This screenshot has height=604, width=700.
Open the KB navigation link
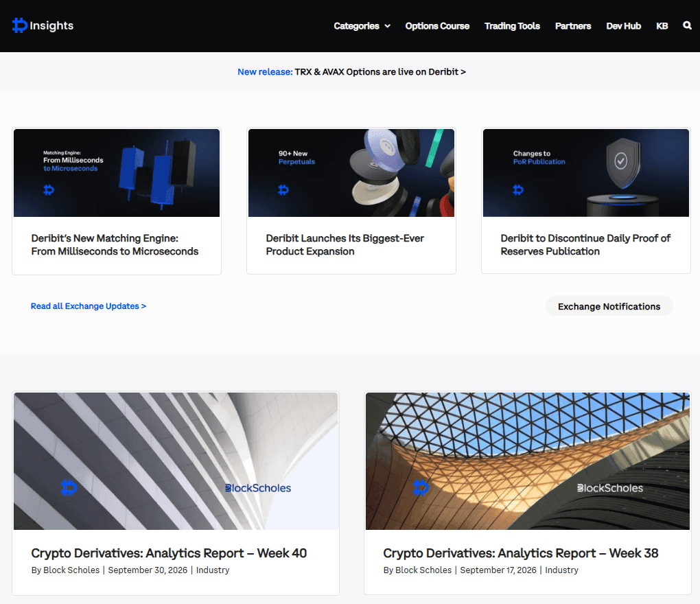[x=662, y=26]
